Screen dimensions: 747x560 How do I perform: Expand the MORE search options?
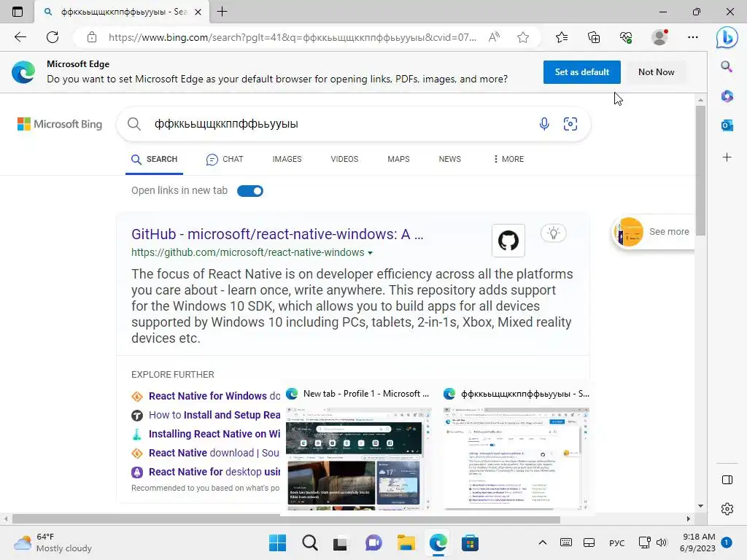point(508,159)
